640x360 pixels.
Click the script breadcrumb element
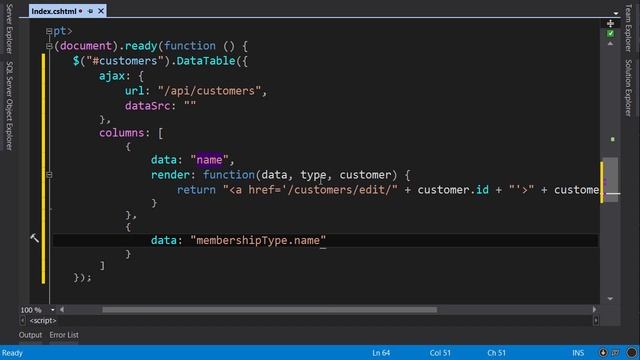[42, 321]
